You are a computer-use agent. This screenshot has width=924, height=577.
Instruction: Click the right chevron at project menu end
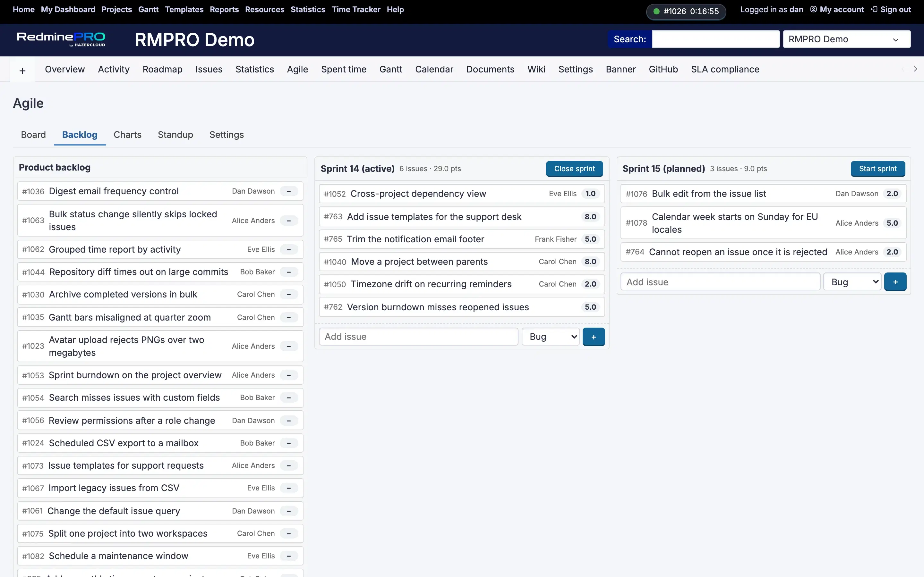point(915,69)
